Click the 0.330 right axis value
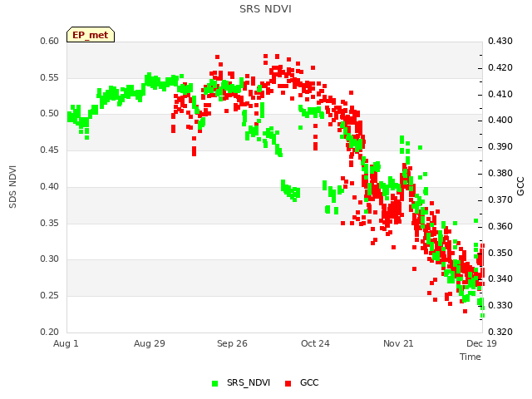The width and height of the screenshot is (532, 399). (x=500, y=305)
